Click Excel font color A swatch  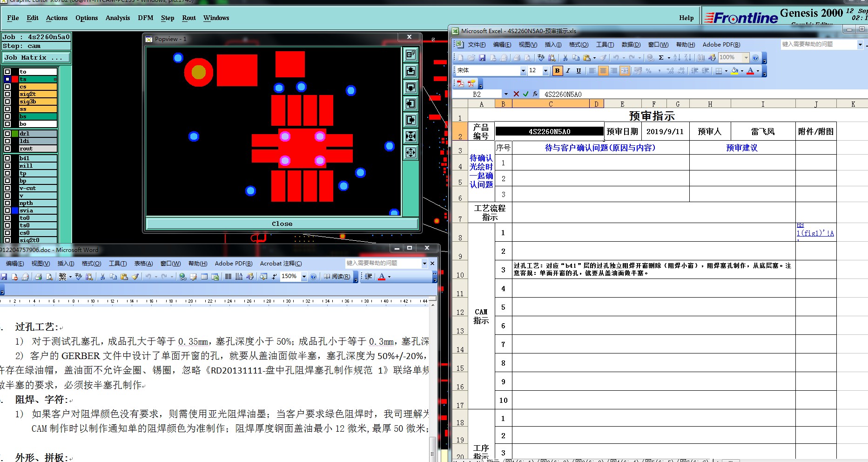750,71
